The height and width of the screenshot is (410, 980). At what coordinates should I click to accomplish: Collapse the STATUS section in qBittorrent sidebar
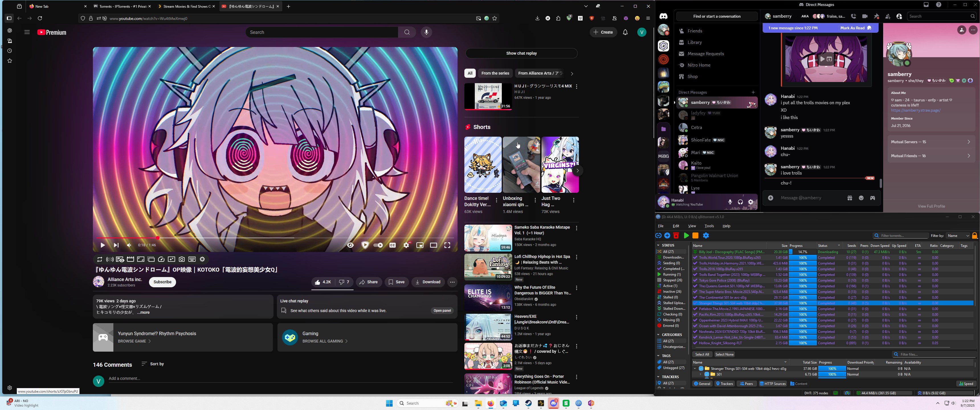pyautogui.click(x=659, y=245)
